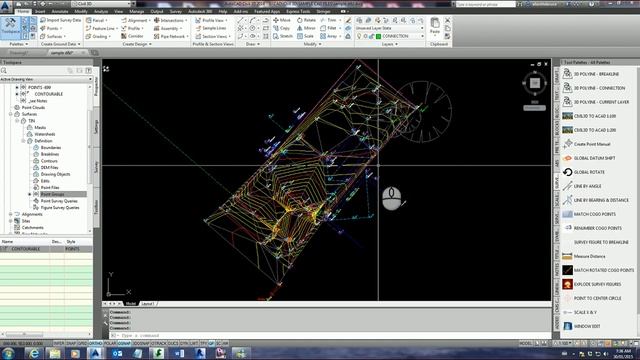The image size is (640, 360).
Task: Click the 3D Polyline - Connection tool
Action: point(594,88)
